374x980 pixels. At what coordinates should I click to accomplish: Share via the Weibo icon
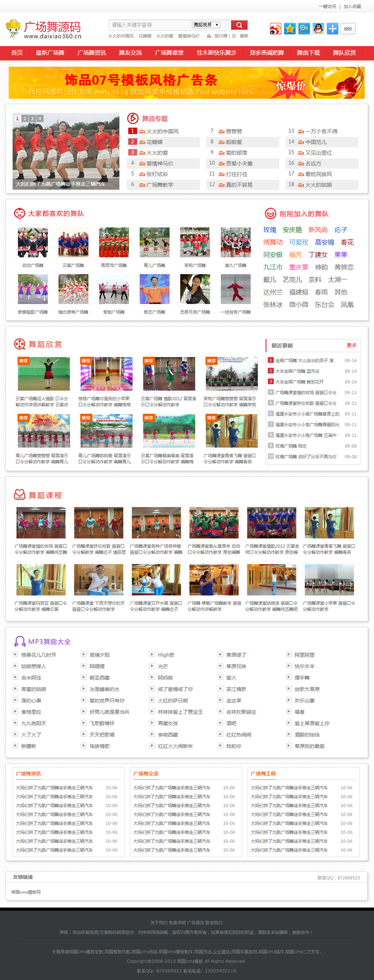(276, 29)
